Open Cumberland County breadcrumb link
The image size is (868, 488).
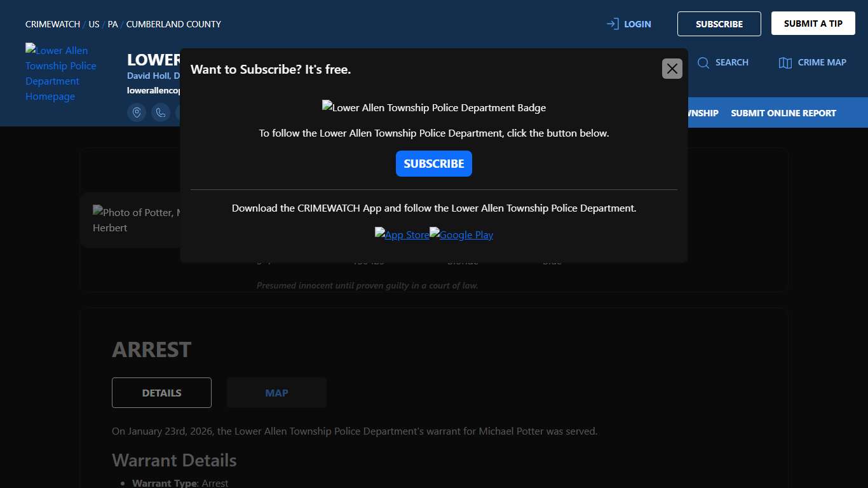(173, 24)
